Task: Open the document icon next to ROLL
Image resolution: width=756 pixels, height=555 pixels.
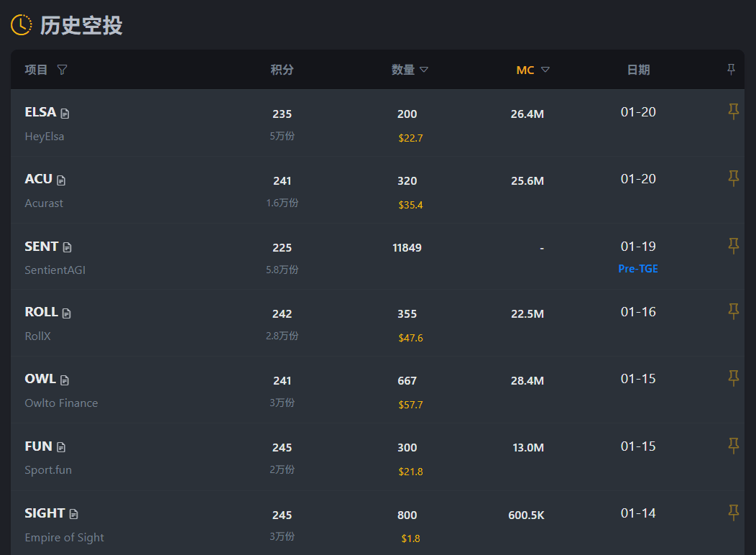Action: [67, 313]
